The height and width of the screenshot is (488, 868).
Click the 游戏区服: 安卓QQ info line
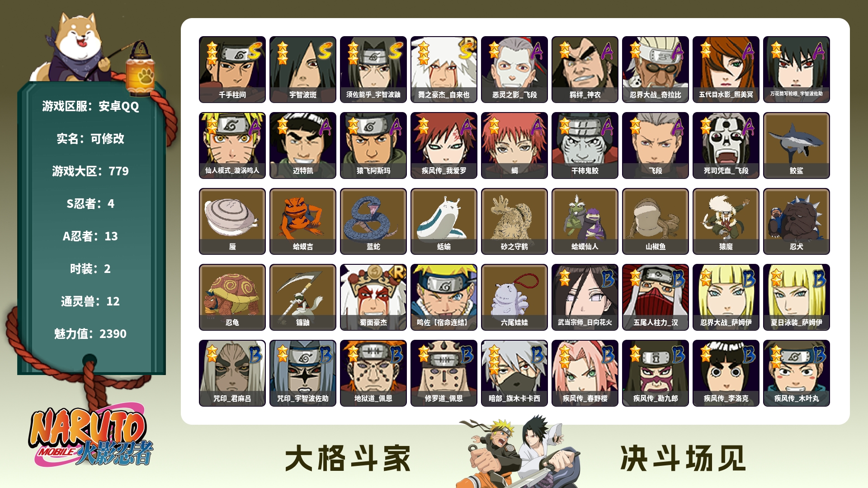(x=90, y=106)
